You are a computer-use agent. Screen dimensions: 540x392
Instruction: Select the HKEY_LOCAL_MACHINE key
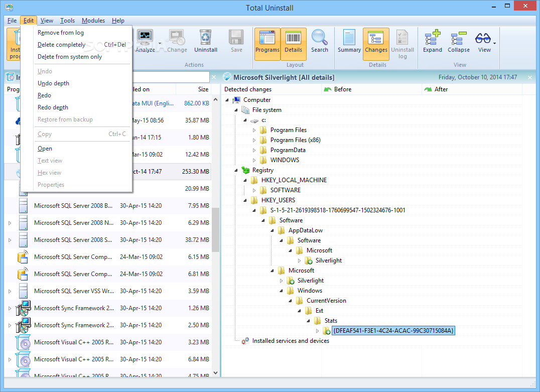[x=294, y=180]
